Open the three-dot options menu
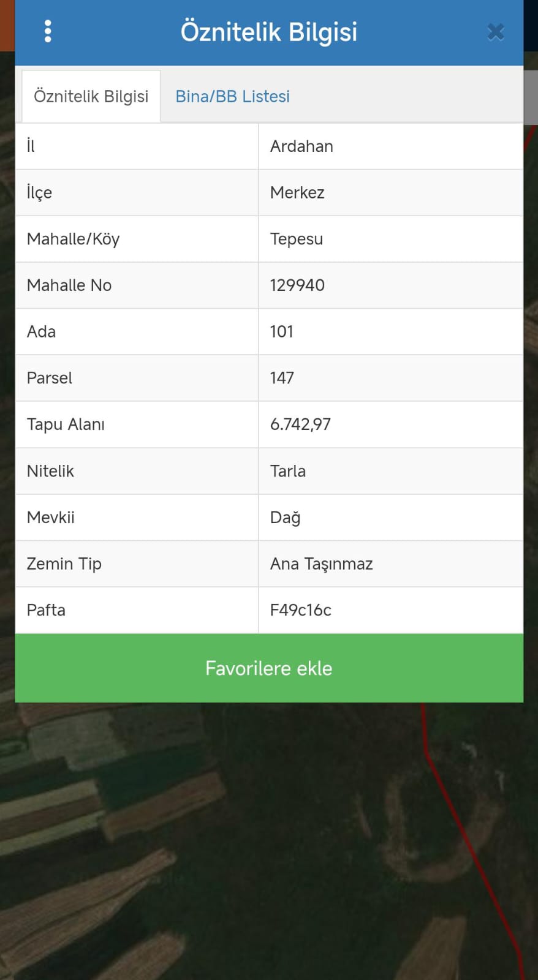538x980 pixels. [48, 31]
